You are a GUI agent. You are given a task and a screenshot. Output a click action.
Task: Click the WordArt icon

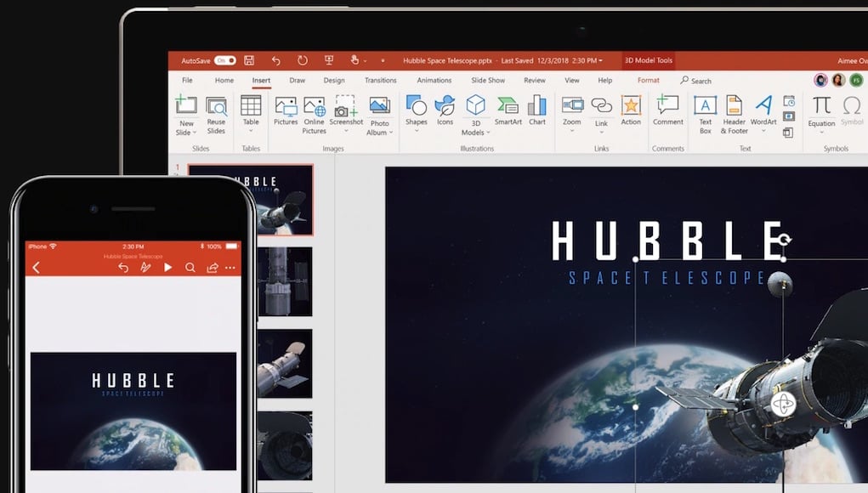[x=763, y=105]
